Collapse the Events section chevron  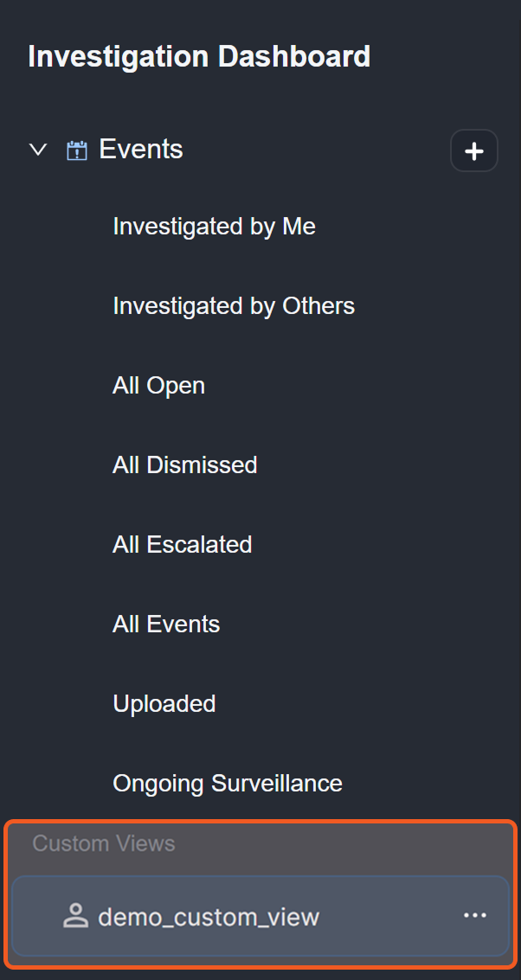click(37, 150)
